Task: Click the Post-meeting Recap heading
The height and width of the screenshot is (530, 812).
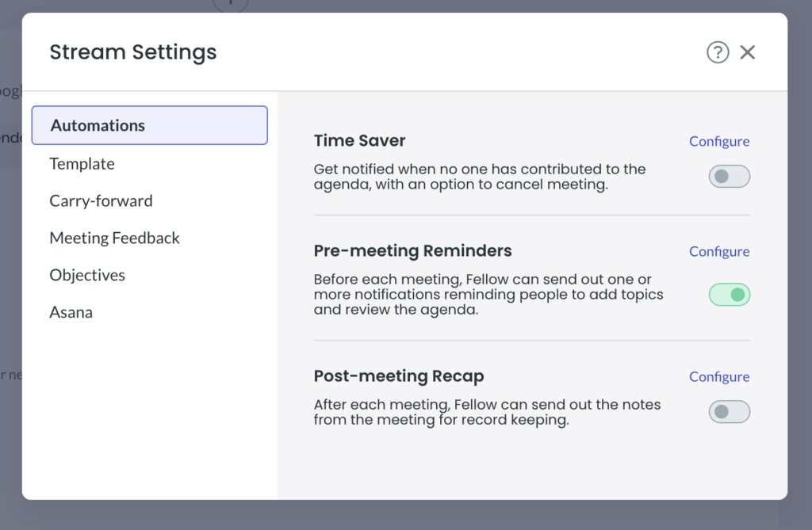Action: click(398, 376)
